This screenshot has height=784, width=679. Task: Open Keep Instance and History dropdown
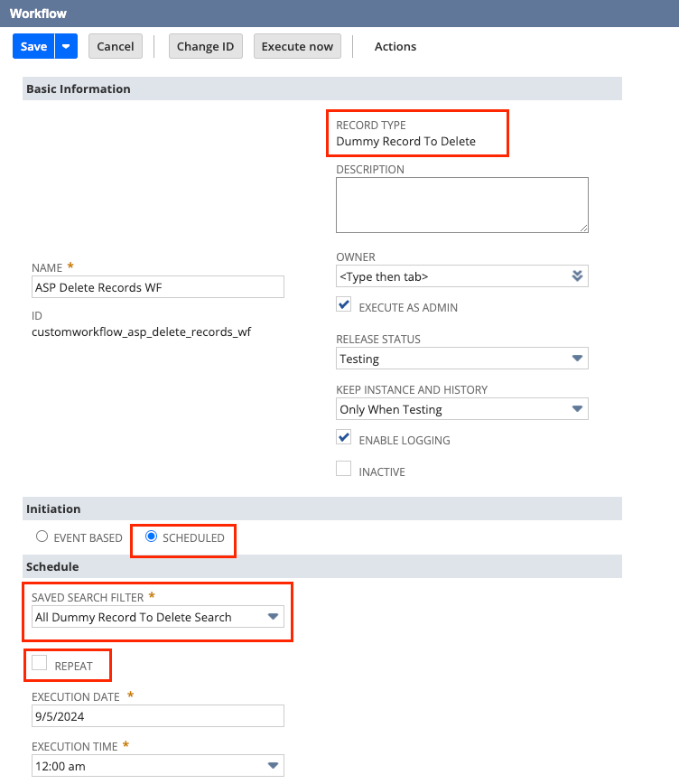coord(578,409)
